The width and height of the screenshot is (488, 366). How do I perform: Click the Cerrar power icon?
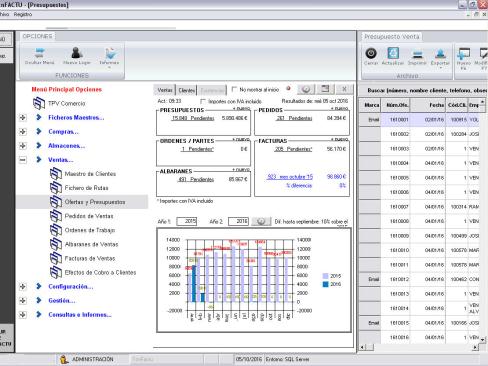click(371, 53)
